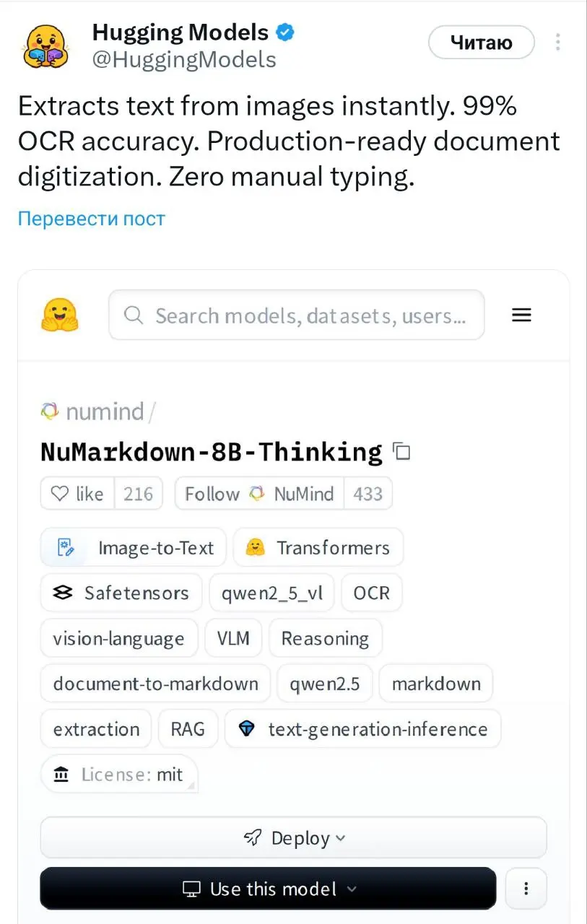Click the NuMind organization logo
Viewport: 587px width, 924px height.
point(50,411)
